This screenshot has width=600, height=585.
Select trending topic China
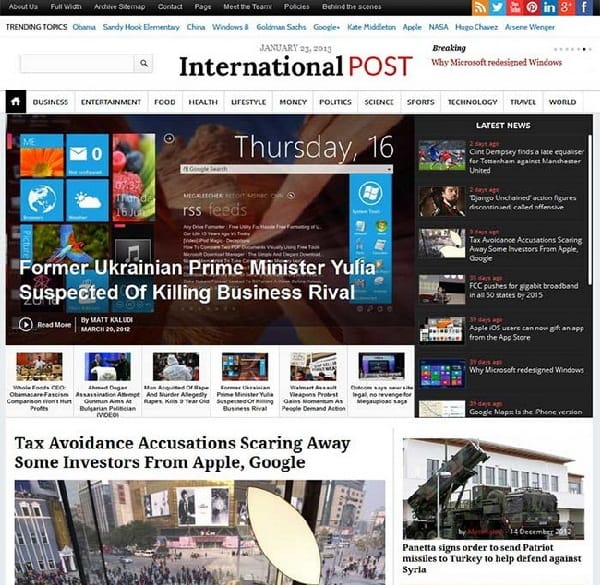(x=196, y=27)
